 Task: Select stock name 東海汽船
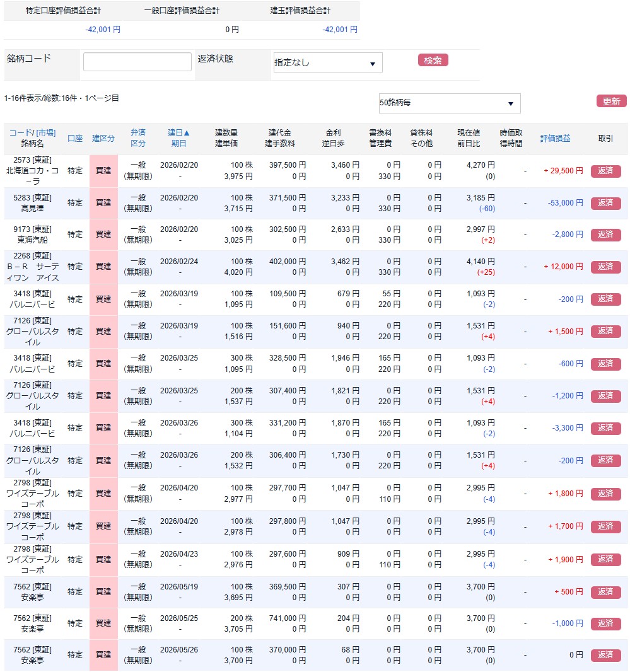(x=33, y=240)
